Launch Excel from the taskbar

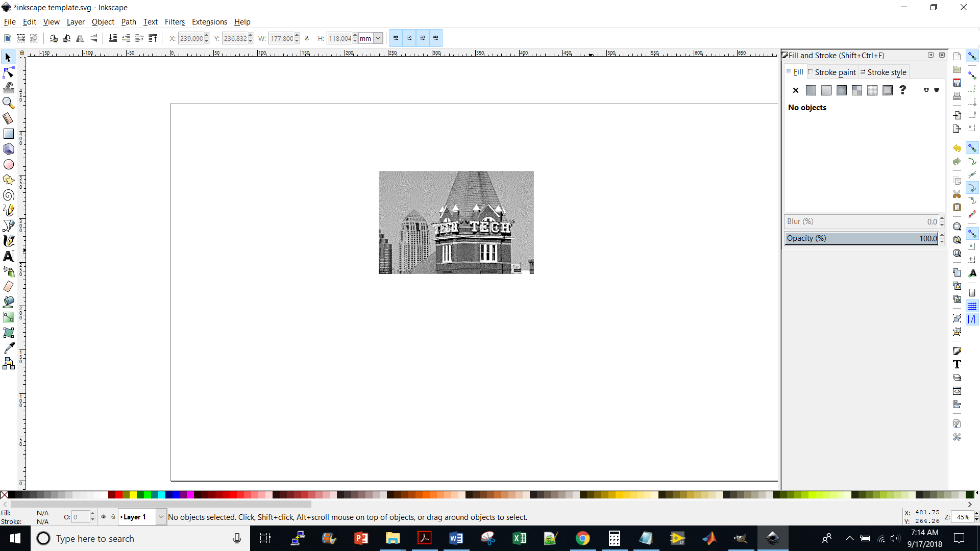(x=520, y=538)
